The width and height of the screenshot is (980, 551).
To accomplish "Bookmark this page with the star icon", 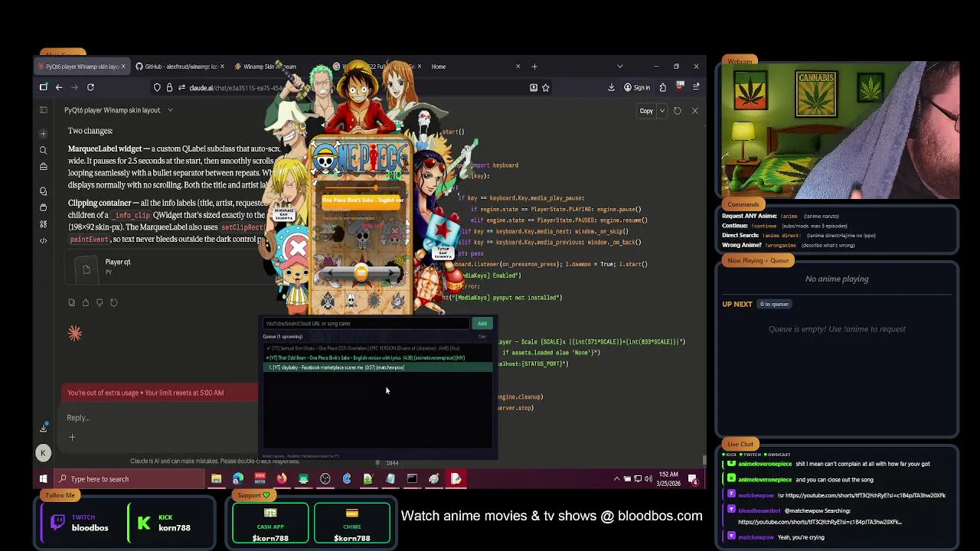I will [x=545, y=87].
